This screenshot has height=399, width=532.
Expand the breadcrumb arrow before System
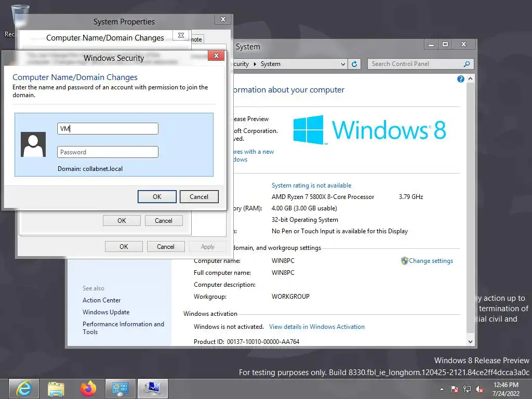255,64
